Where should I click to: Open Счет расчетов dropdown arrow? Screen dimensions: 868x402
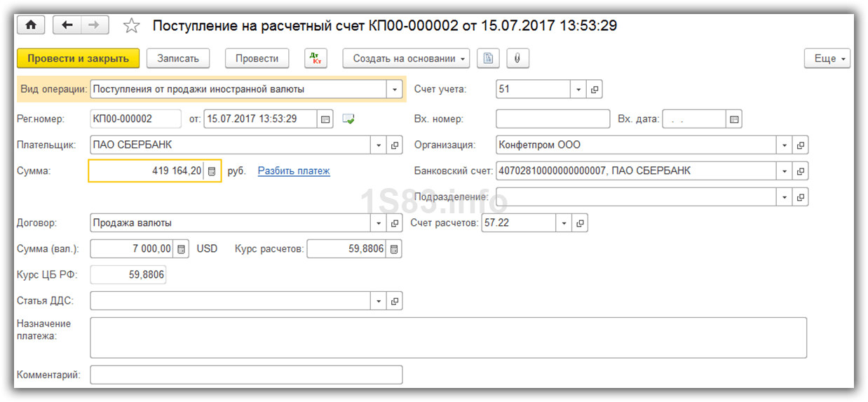[564, 224]
